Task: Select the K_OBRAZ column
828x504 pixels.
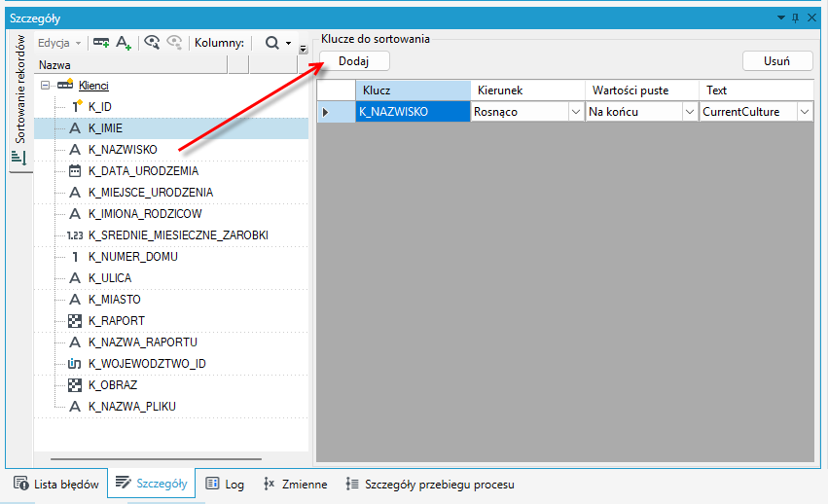Action: [x=113, y=385]
